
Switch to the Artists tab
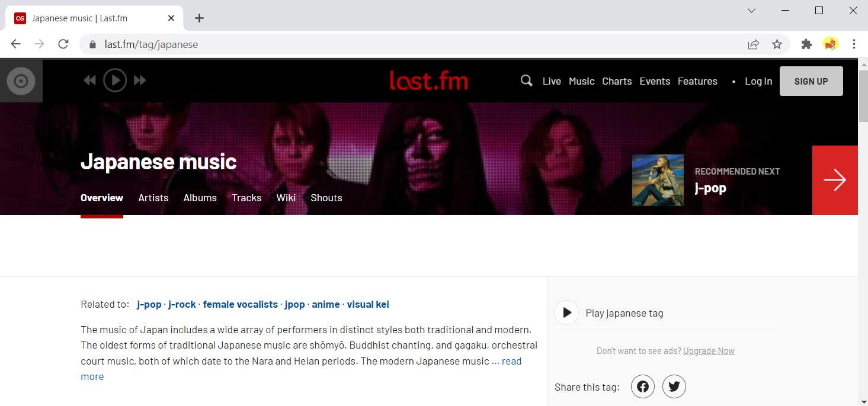(x=153, y=198)
